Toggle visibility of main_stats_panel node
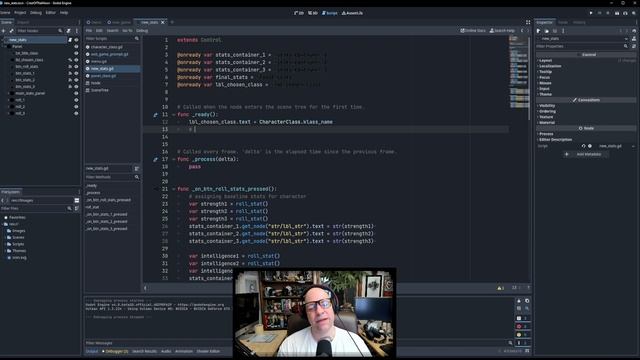The image size is (640, 360). click(x=76, y=93)
